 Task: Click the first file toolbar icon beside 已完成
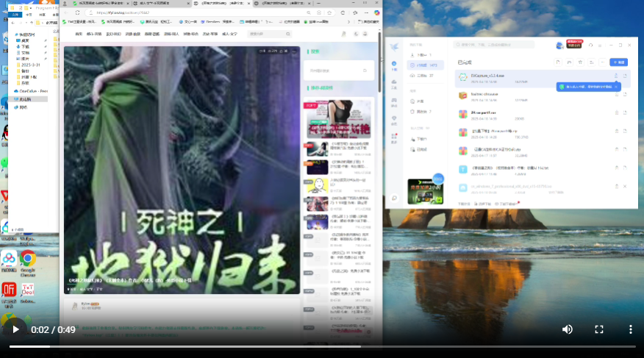click(558, 62)
